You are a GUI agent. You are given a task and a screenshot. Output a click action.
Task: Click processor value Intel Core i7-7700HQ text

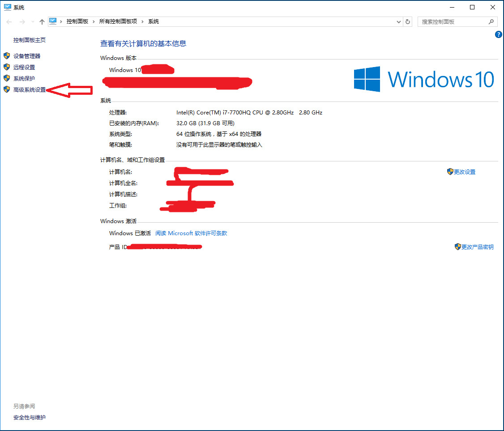click(x=249, y=113)
